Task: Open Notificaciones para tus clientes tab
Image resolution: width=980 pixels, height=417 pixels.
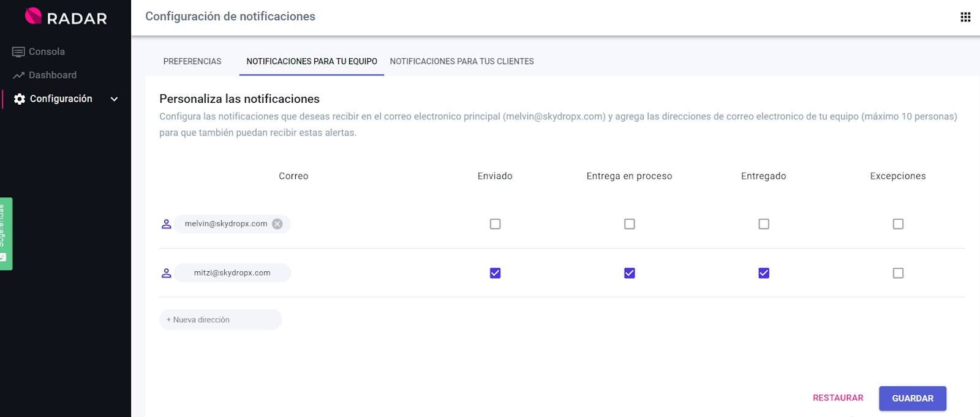Action: tap(462, 61)
